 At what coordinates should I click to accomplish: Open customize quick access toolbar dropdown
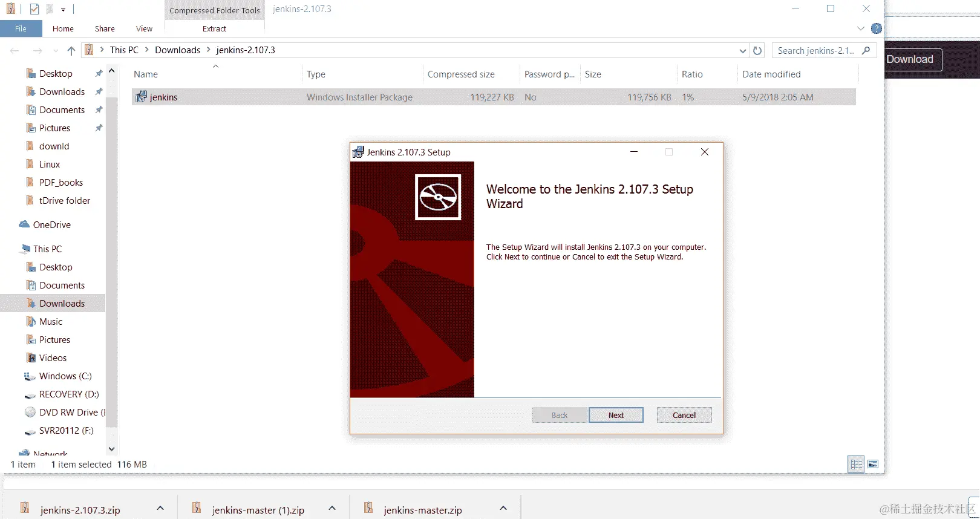[x=63, y=10]
